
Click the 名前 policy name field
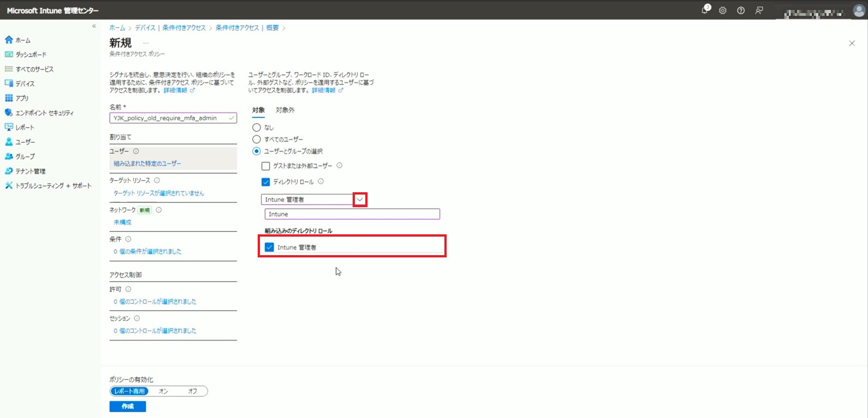173,118
